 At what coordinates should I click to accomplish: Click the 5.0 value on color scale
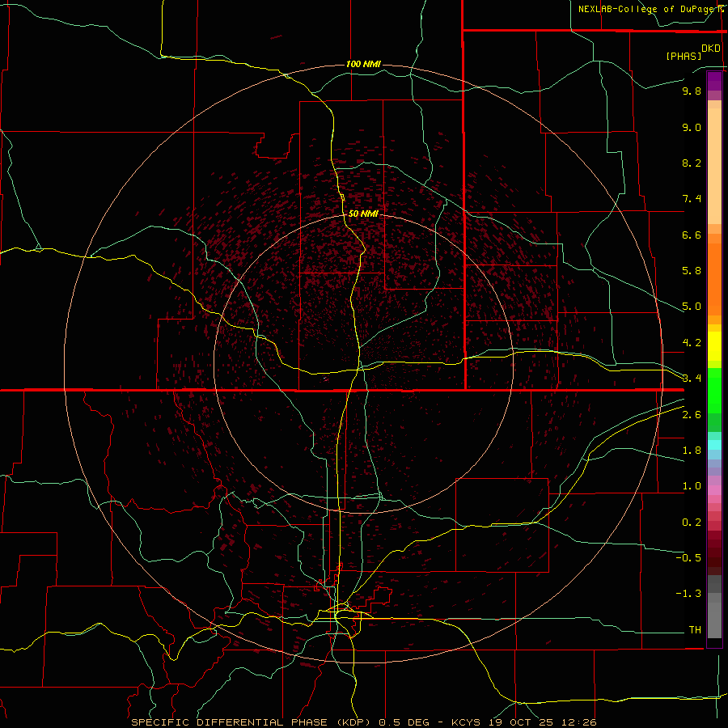(x=692, y=307)
